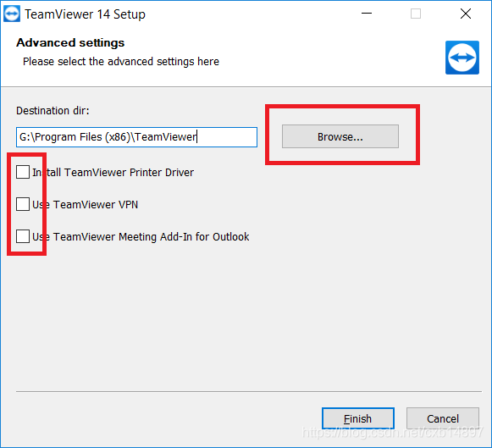Image resolution: width=492 pixels, height=448 pixels.
Task: Close the TeamViewer 14 Setup window
Action: tap(466, 14)
